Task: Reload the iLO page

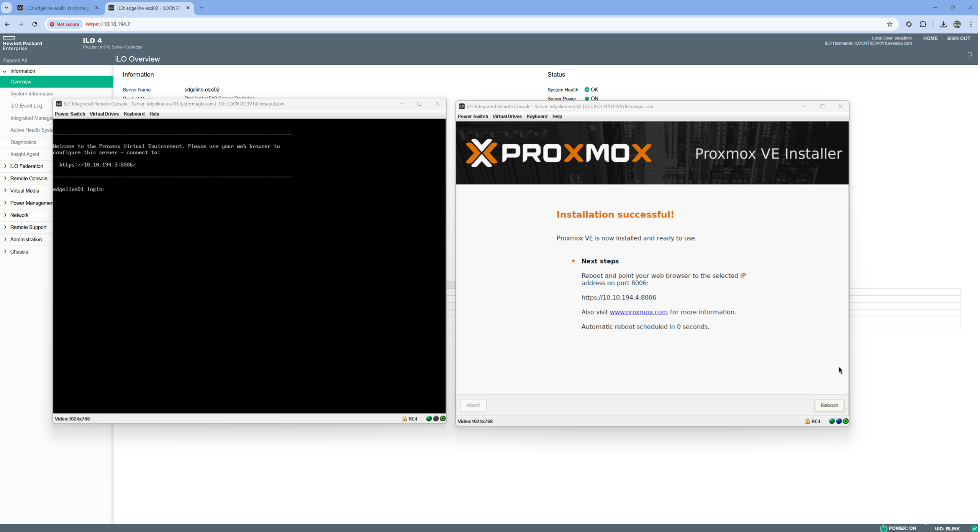Action: [x=34, y=24]
